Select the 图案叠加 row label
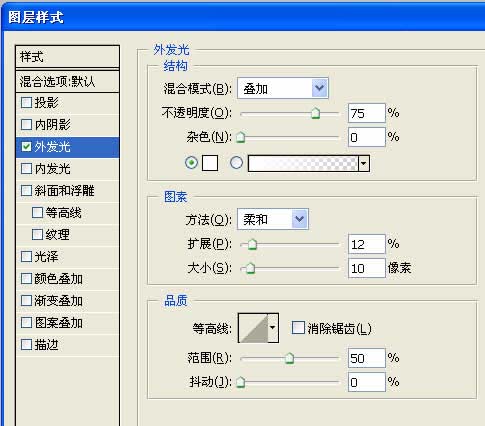This screenshot has width=485, height=426. (58, 323)
